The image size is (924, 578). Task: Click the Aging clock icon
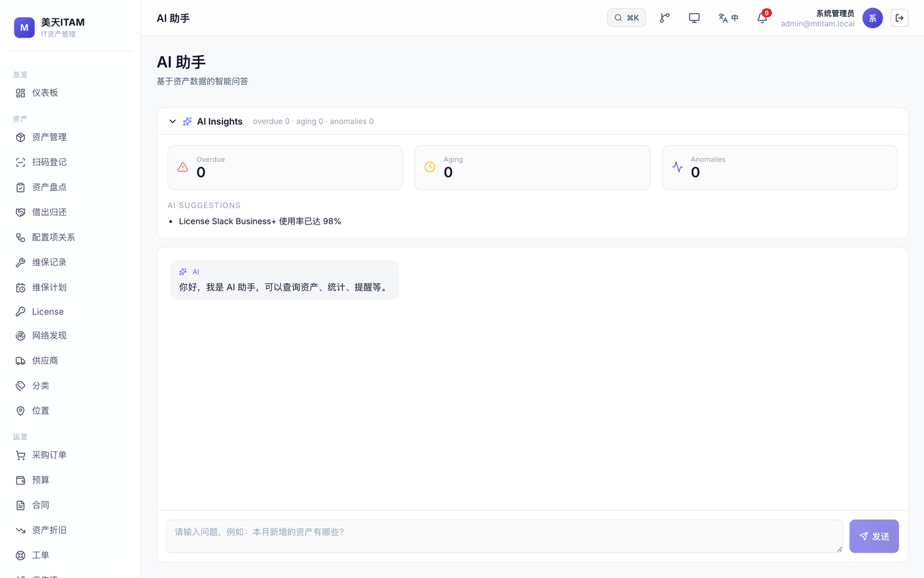[x=430, y=168]
